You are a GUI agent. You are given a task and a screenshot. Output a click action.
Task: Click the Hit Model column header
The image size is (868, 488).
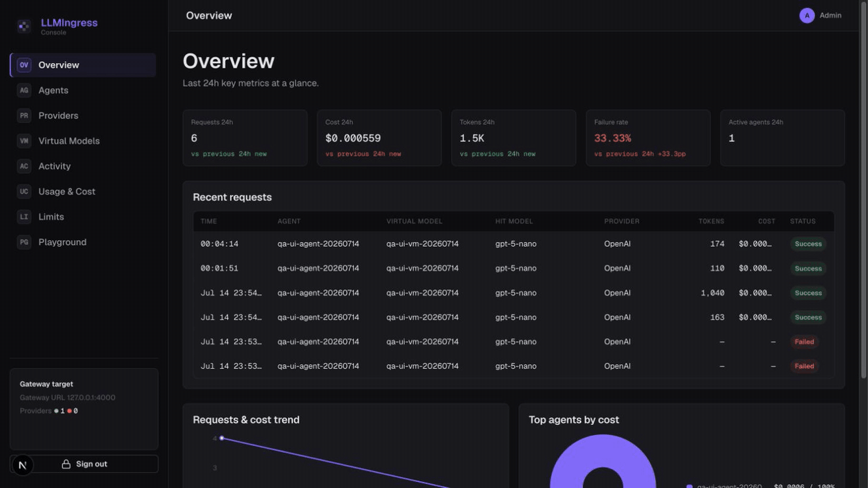(x=514, y=221)
